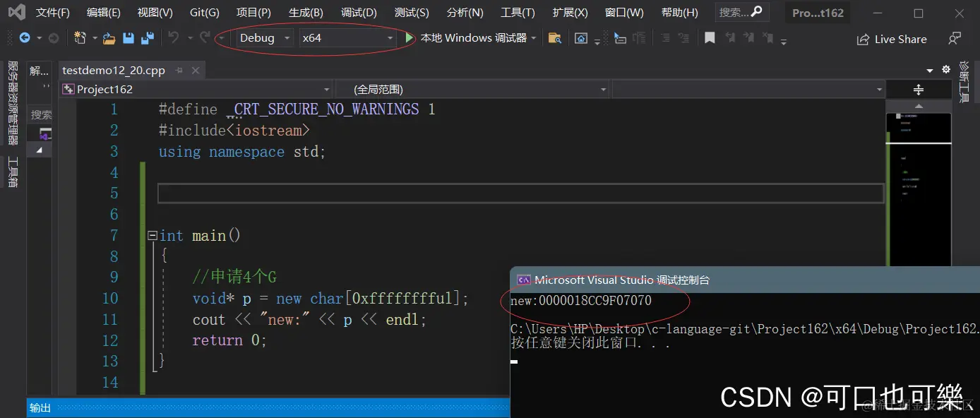
Task: Open the Project162 scope dropdown
Action: 196,90
